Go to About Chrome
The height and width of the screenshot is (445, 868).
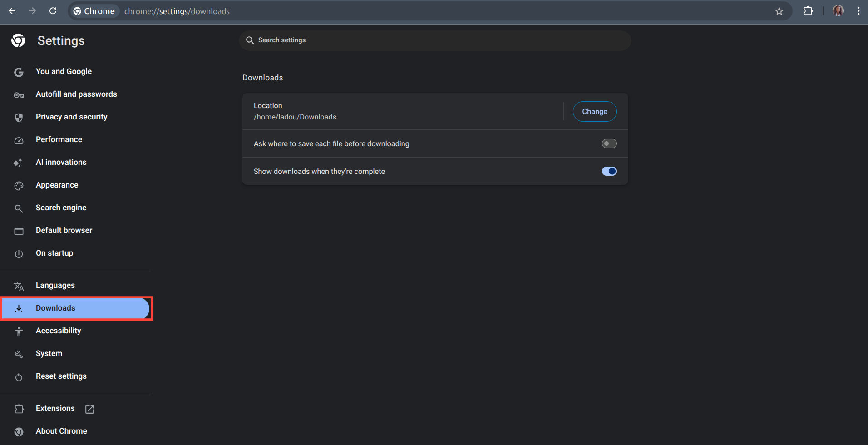(x=61, y=431)
